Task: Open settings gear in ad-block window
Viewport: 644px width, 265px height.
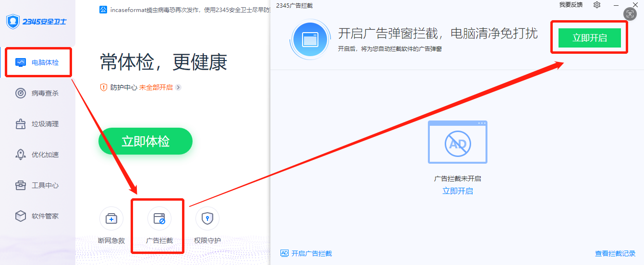Action: coord(597,5)
